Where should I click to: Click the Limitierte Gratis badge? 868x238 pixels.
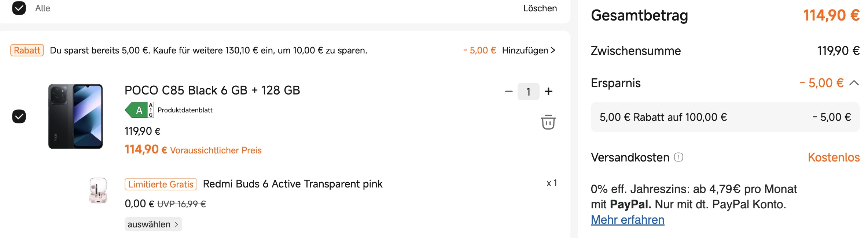coord(160,185)
